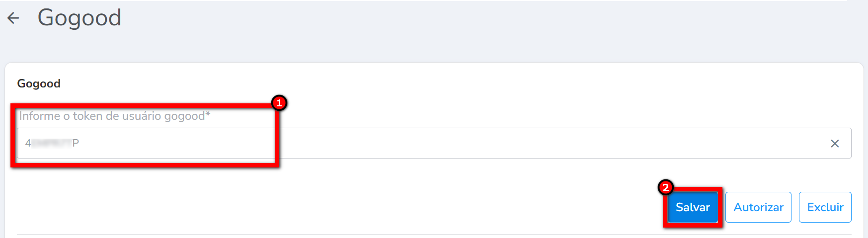Click inside the Gogood user token field

[x=397, y=144]
